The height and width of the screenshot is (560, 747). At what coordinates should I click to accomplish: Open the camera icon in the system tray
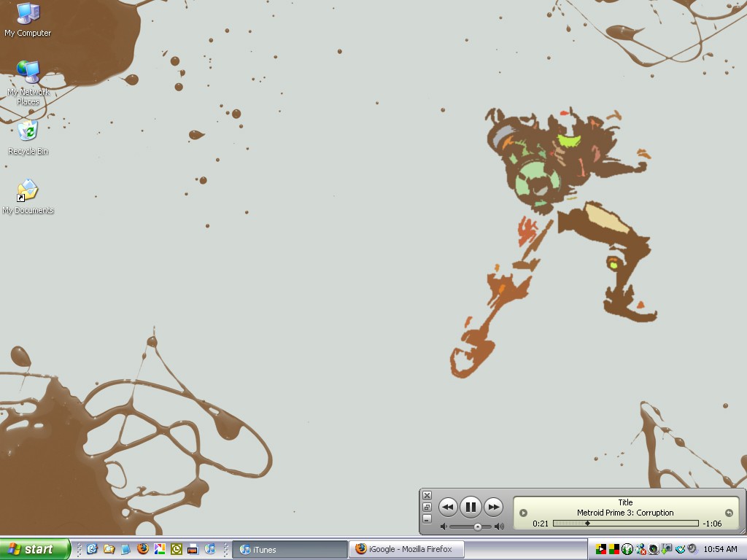pyautogui.click(x=666, y=549)
